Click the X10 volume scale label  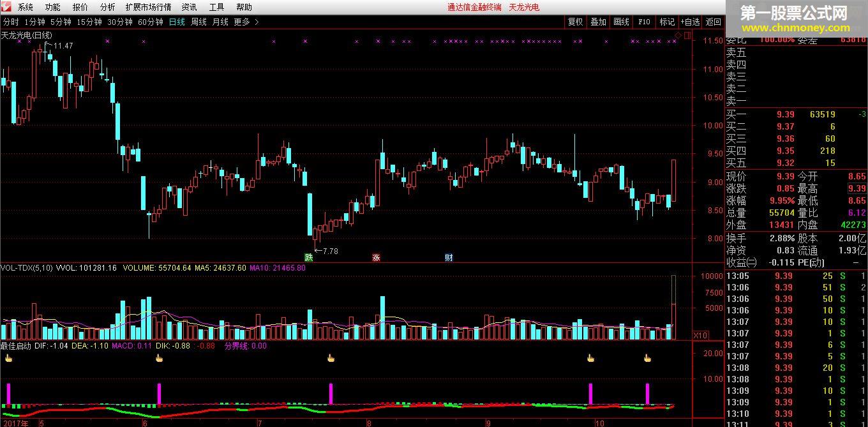click(x=701, y=335)
